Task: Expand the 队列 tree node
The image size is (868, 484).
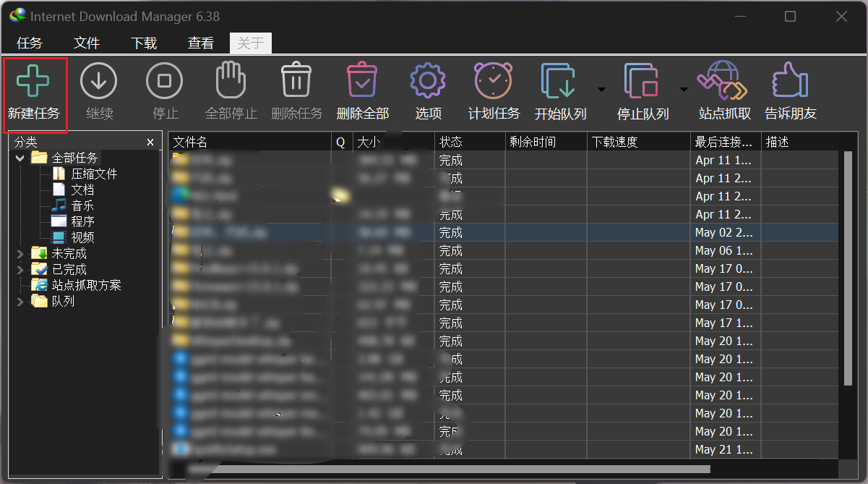Action: click(x=20, y=301)
